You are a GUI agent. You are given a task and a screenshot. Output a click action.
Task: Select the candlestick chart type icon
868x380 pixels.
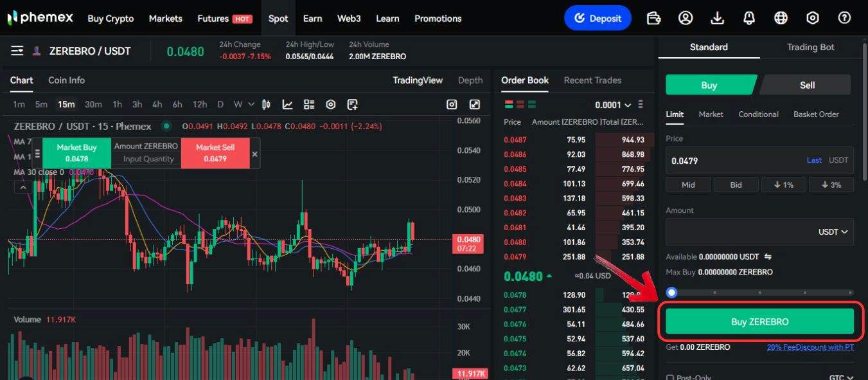pos(267,105)
